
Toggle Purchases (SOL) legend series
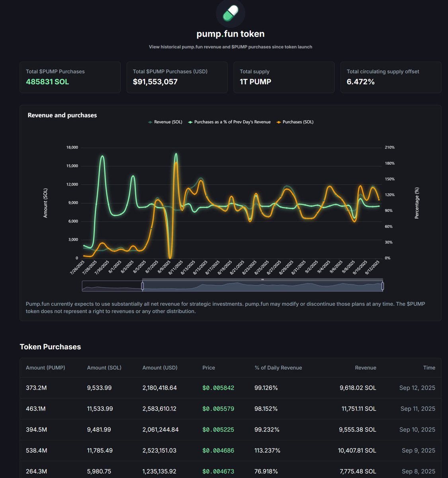[295, 122]
